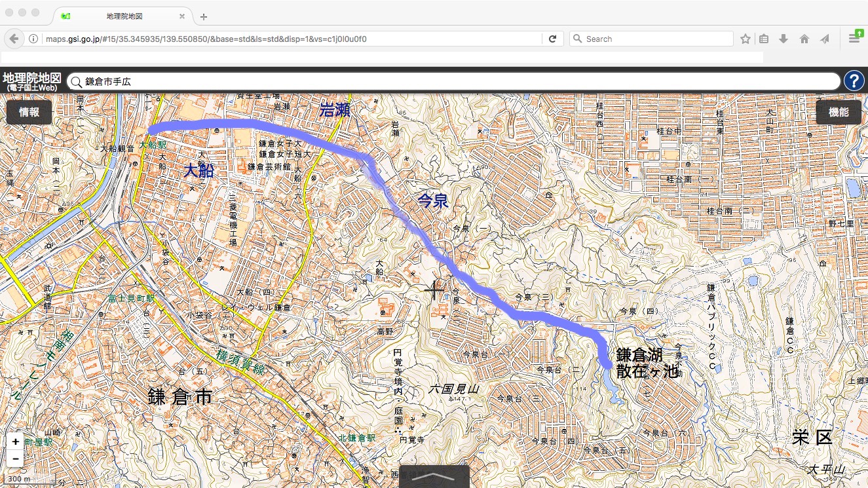Go to browser home page icon
This screenshot has height=488, width=868.
pyautogui.click(x=804, y=39)
